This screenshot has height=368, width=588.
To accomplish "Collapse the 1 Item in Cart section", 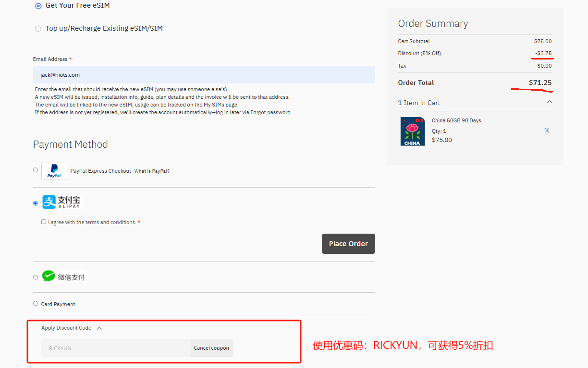I will (x=550, y=102).
